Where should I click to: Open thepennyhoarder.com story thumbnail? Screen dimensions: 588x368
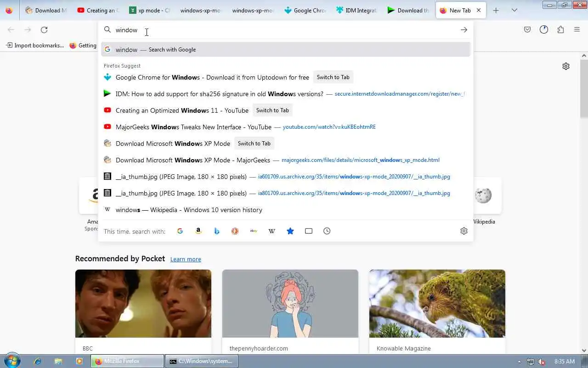pos(290,304)
